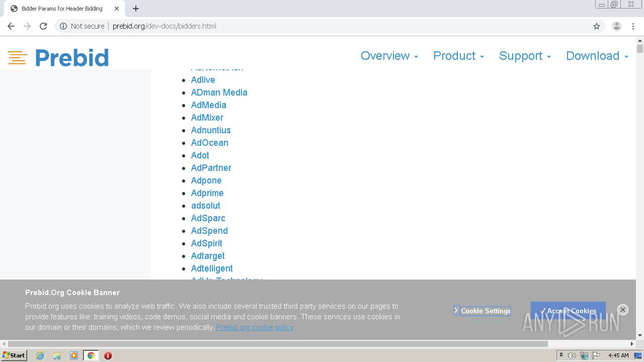Click the horizontal scrollbar at page bottom

coord(278,344)
